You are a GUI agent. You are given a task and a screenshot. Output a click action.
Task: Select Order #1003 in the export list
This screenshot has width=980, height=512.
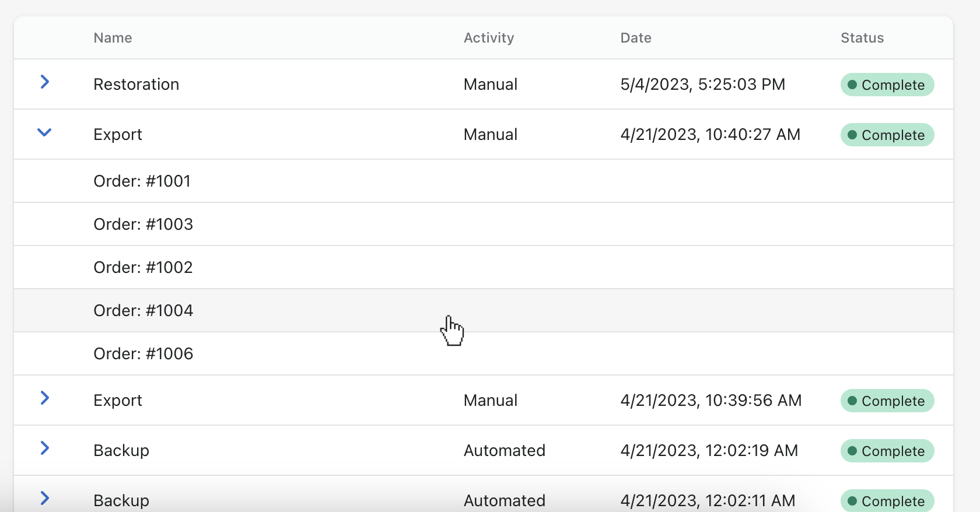(x=143, y=225)
